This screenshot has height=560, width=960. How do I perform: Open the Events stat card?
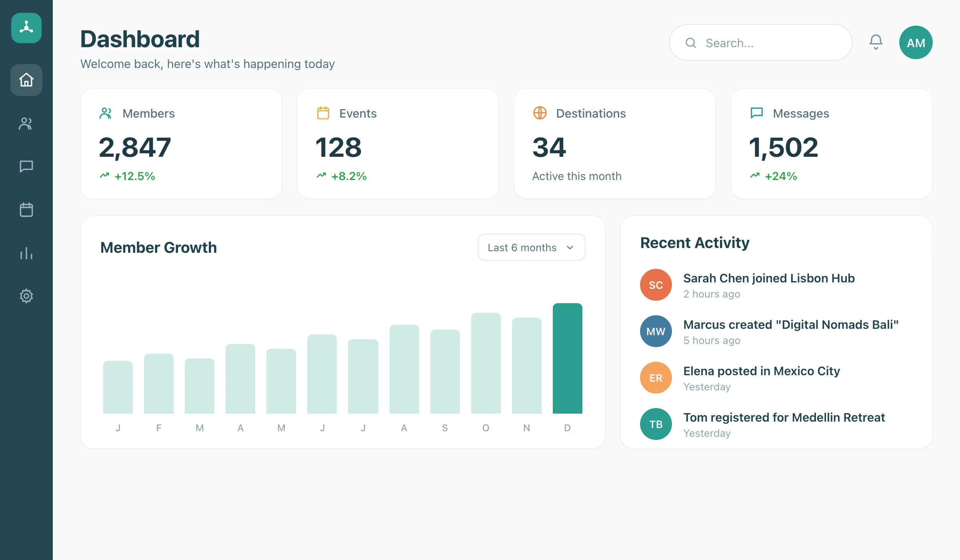click(398, 144)
